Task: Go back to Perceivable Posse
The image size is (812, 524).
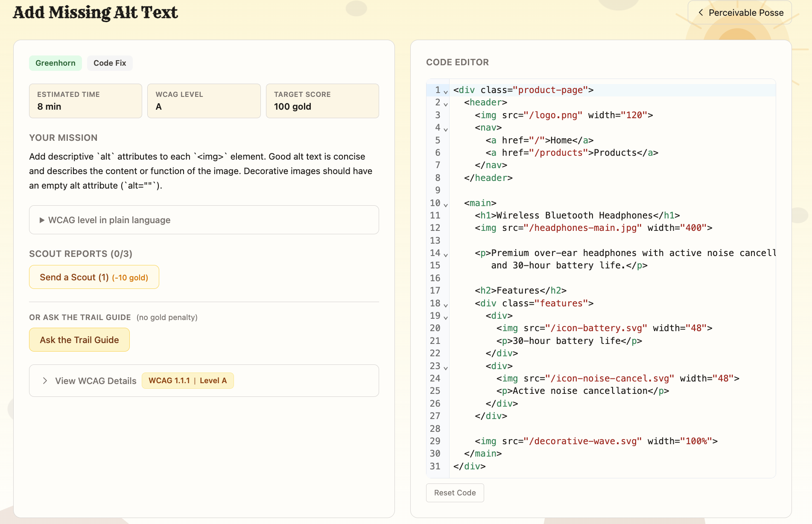Action: click(740, 13)
